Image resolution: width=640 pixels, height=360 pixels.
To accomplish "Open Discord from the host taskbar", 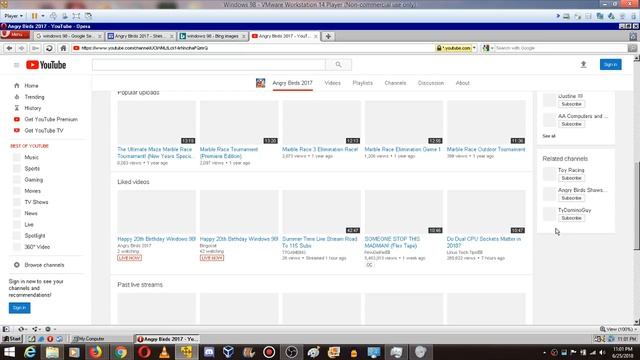I will tap(209, 352).
